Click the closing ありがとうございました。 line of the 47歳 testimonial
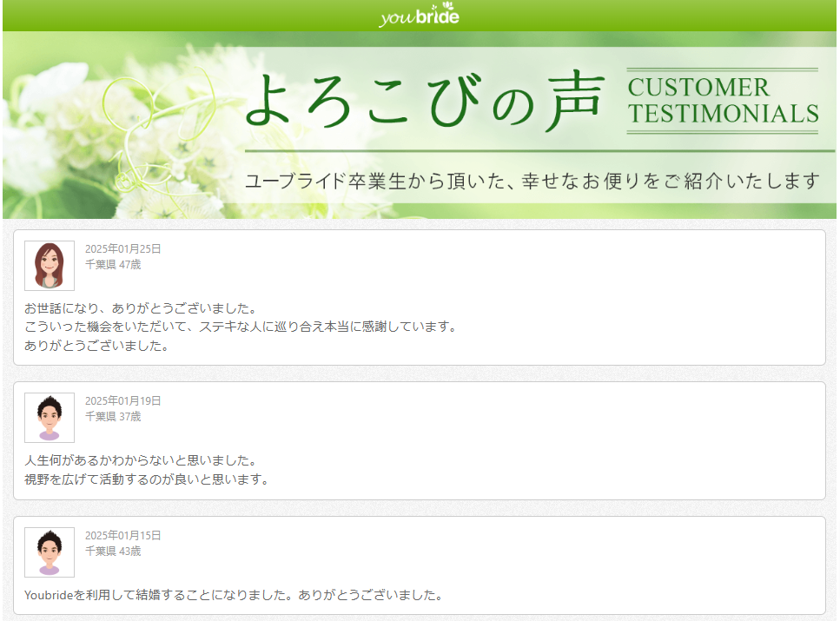Viewport: 840px width, 621px height. pos(98,346)
